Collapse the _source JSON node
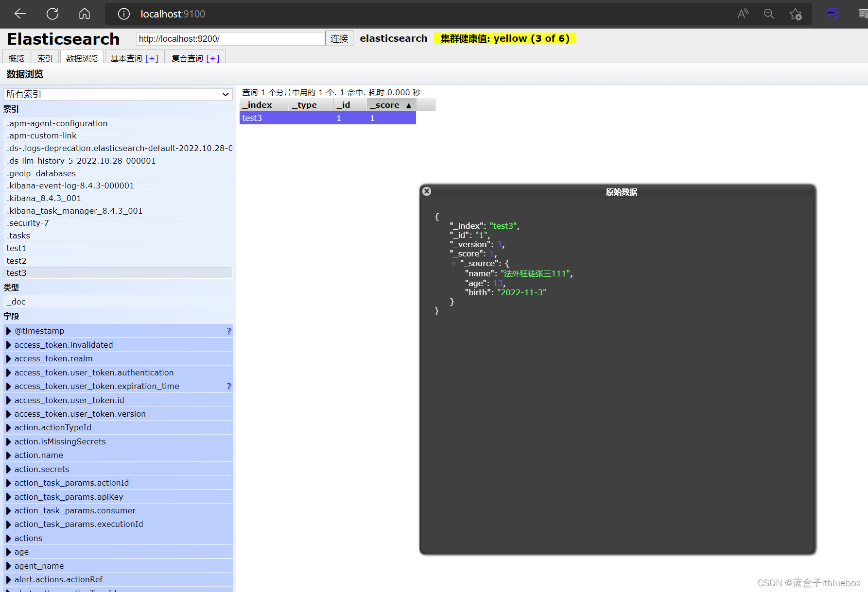The image size is (868, 592). point(453,264)
